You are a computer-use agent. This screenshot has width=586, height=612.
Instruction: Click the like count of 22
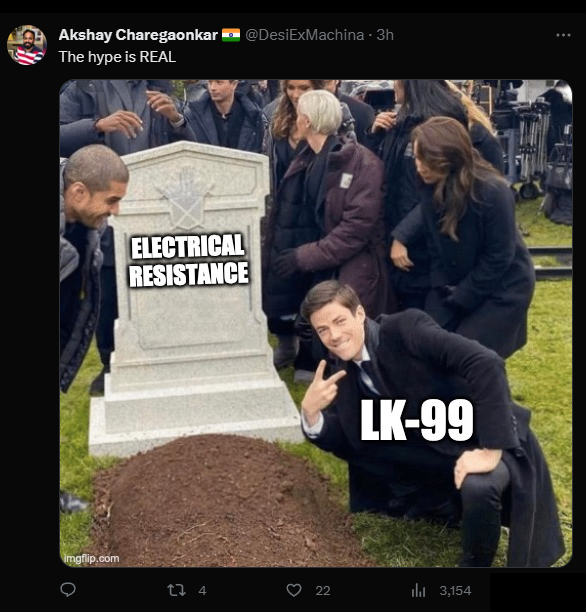[x=323, y=591]
